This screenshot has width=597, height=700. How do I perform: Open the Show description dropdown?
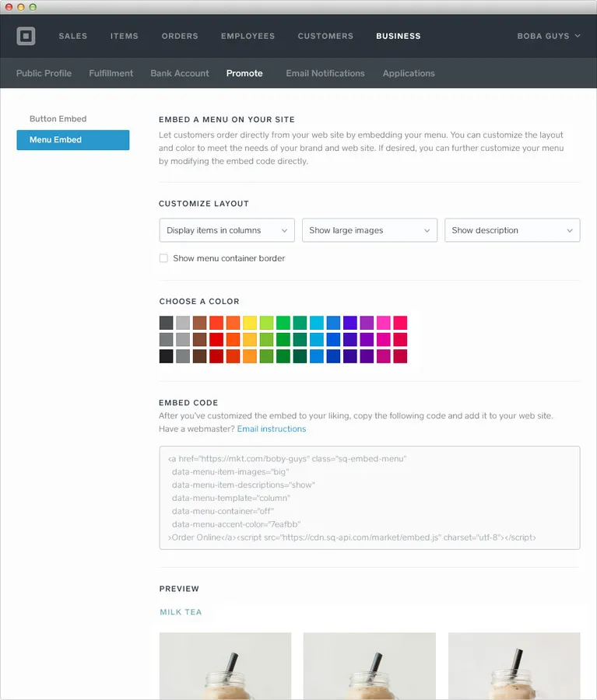[512, 230]
